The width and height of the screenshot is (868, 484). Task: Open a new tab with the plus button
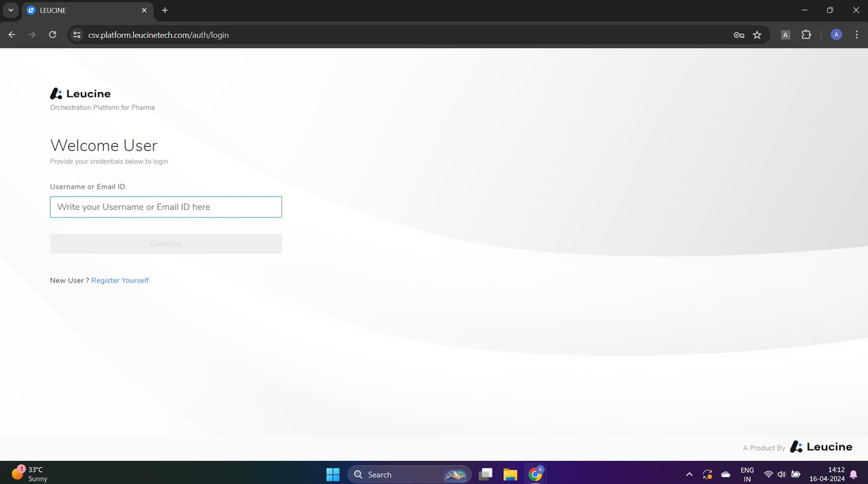click(x=165, y=10)
